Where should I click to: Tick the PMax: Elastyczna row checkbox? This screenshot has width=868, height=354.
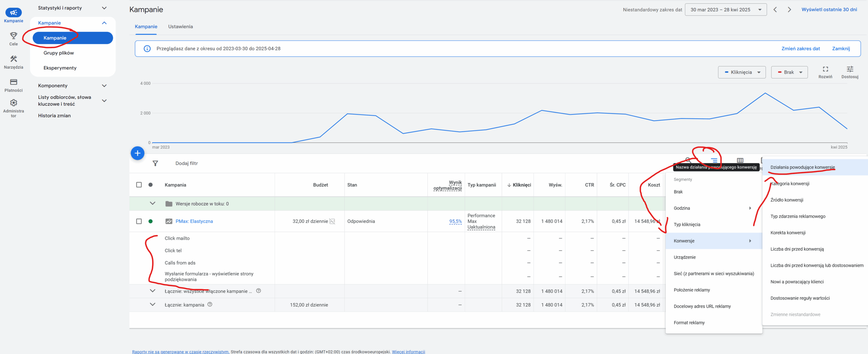(x=139, y=221)
